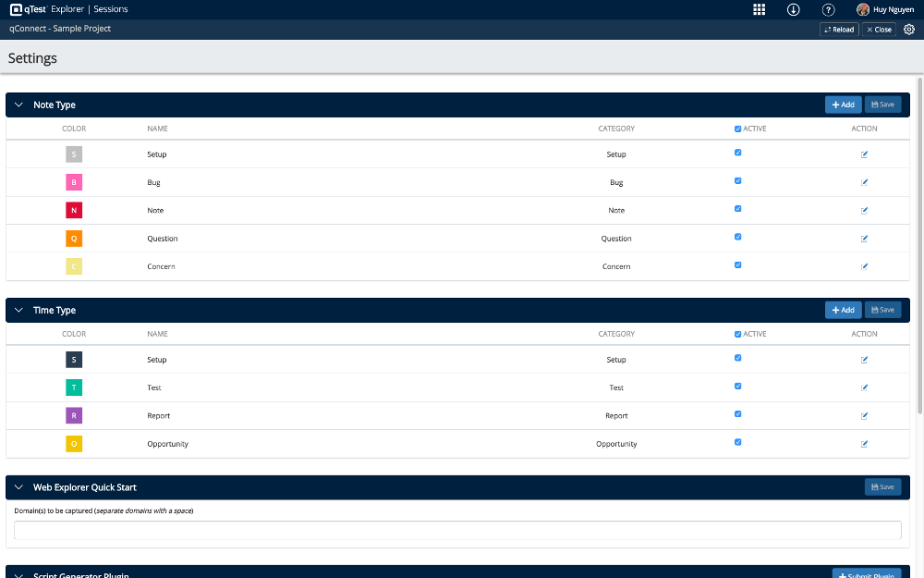
Task: Click teal T swatch for Test
Action: pos(74,388)
